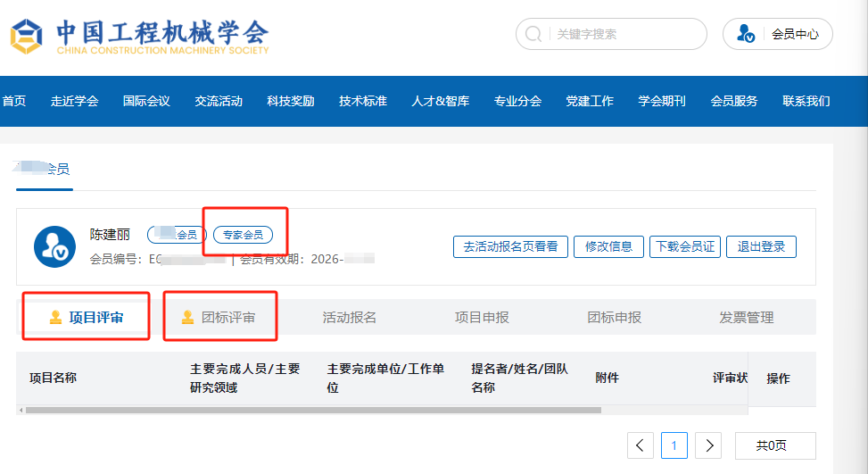Open 科技奖励 in navigation menu

coord(291,101)
